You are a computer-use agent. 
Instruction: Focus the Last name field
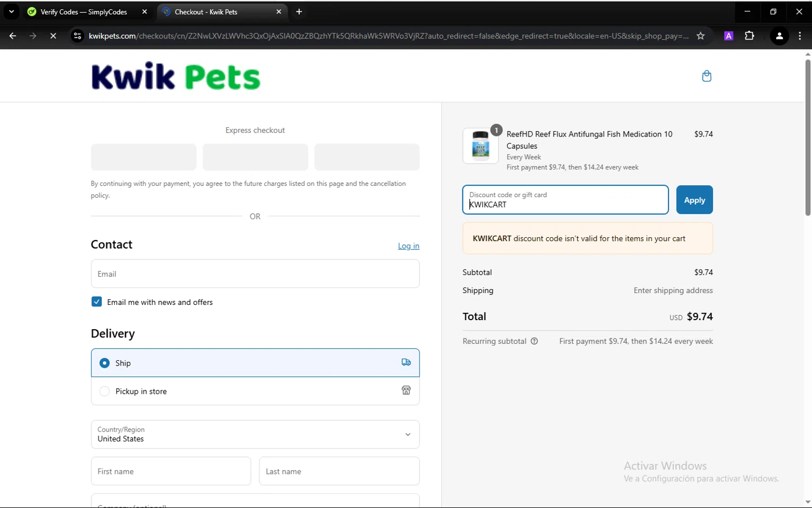(339, 471)
